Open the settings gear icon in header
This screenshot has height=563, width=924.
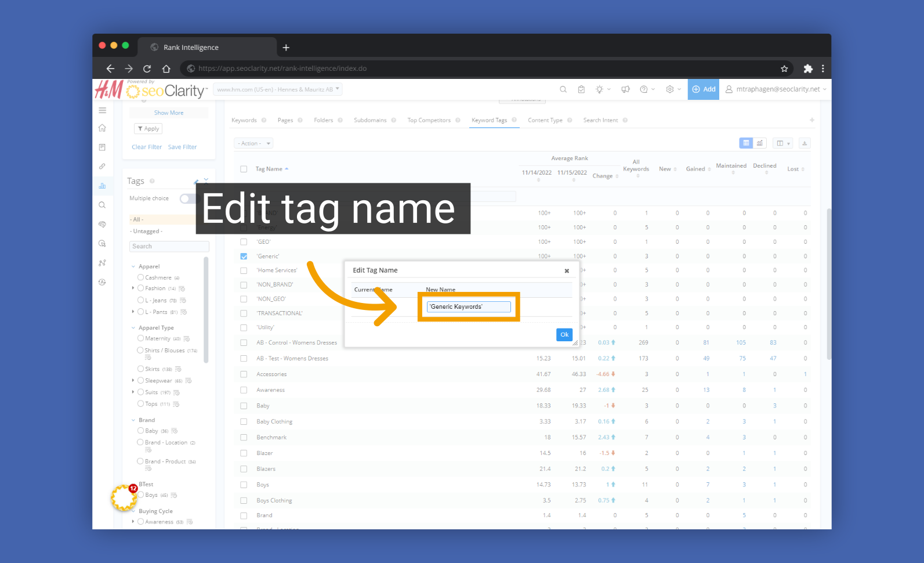coord(670,89)
